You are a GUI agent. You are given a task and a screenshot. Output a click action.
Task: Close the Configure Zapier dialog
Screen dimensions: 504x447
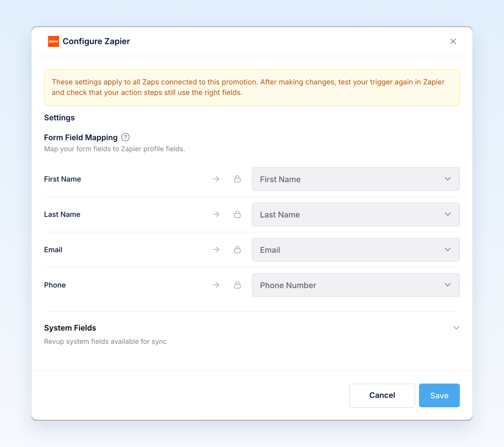click(453, 41)
